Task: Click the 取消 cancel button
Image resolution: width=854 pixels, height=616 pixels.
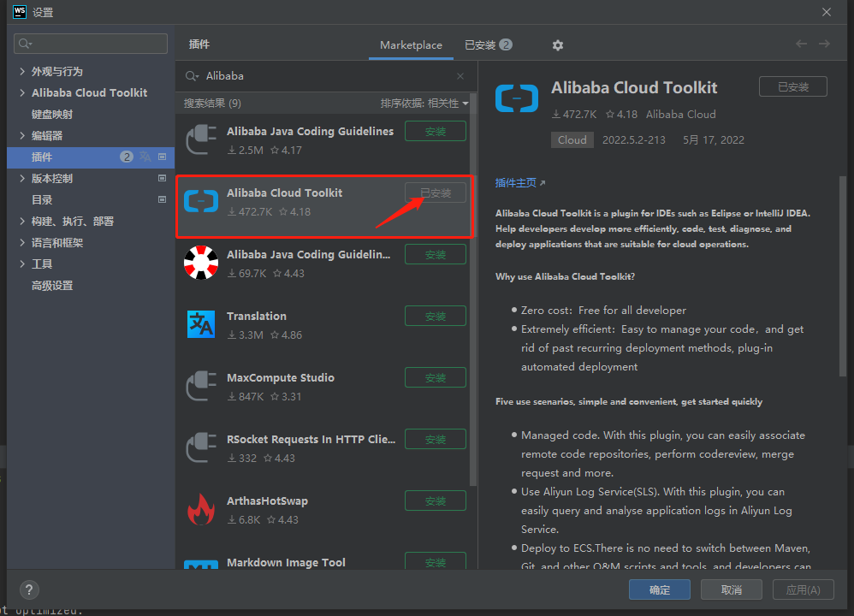Action: pyautogui.click(x=732, y=589)
